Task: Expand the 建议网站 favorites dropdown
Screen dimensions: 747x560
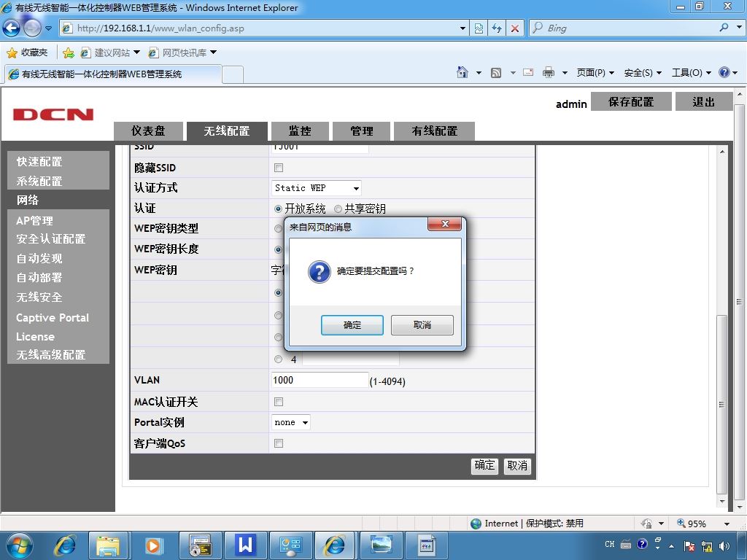Action: (x=136, y=52)
